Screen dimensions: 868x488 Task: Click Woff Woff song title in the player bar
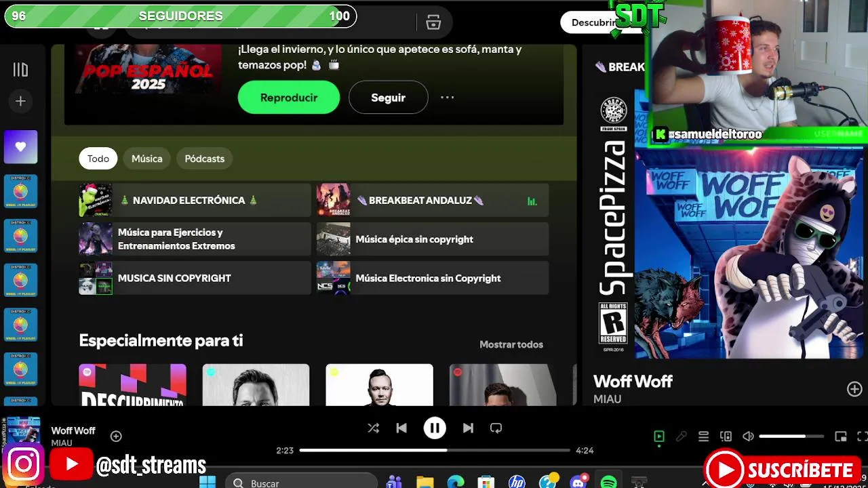73,430
